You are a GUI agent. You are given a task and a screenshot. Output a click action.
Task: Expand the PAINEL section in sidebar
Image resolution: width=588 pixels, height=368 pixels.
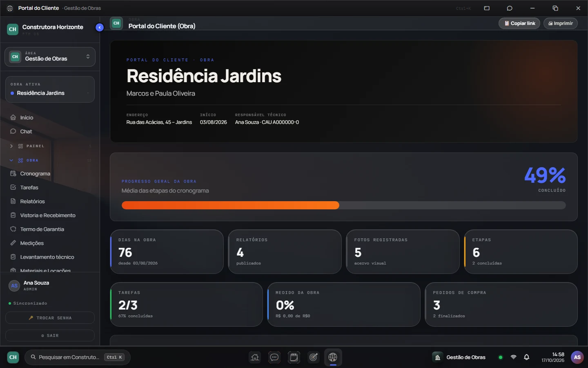pos(50,146)
